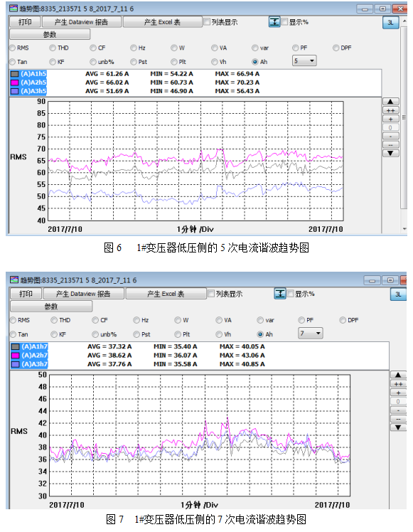Select Plt radio in bottom window
This screenshot has height=532, width=413.
pos(178,334)
